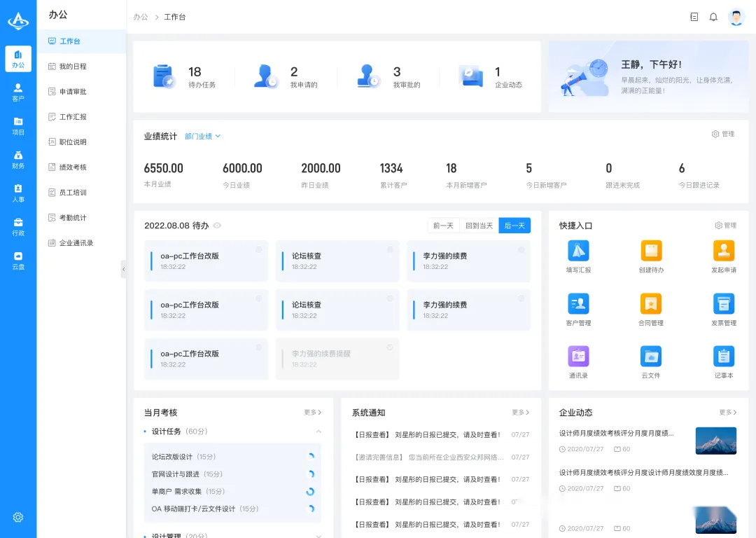Open the 行政 module in the blue sidebar
Viewport: 756px width, 538px height.
click(17, 227)
